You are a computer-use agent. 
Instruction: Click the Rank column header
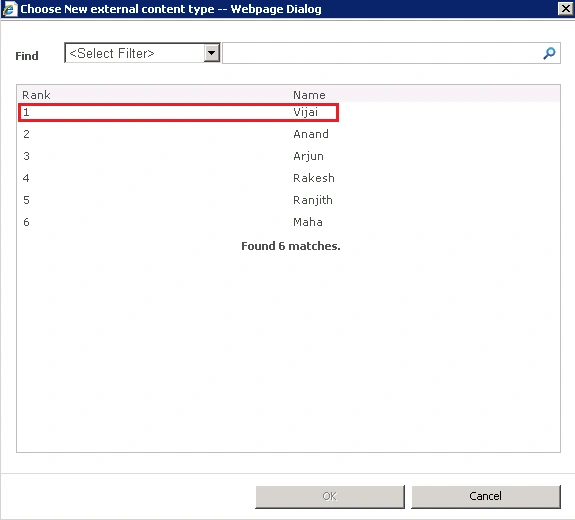(36, 95)
